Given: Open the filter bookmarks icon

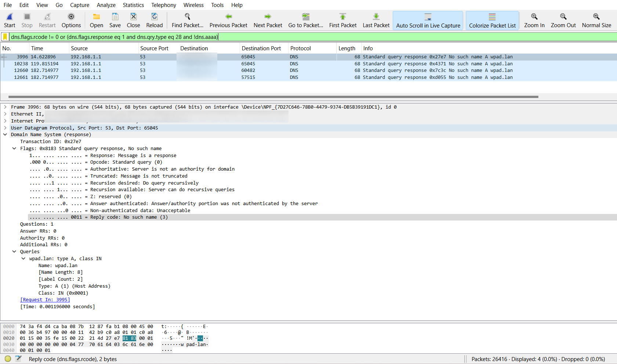Looking at the screenshot, I should pyautogui.click(x=5, y=37).
